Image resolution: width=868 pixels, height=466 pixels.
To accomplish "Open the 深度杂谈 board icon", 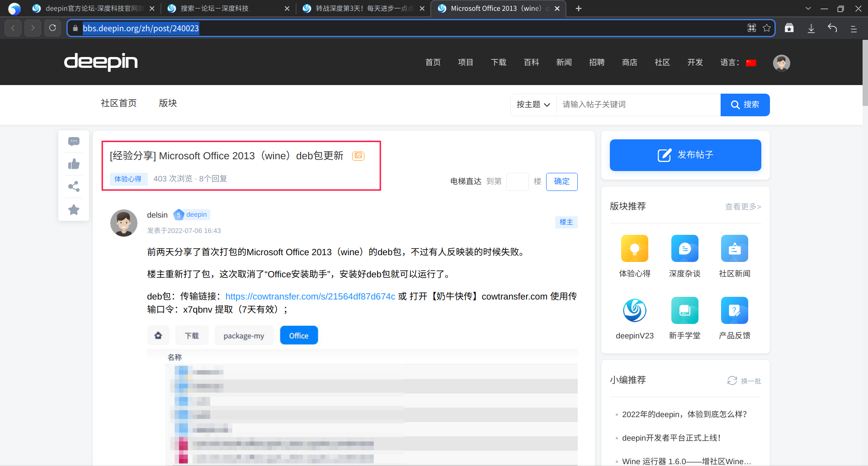I will (684, 248).
